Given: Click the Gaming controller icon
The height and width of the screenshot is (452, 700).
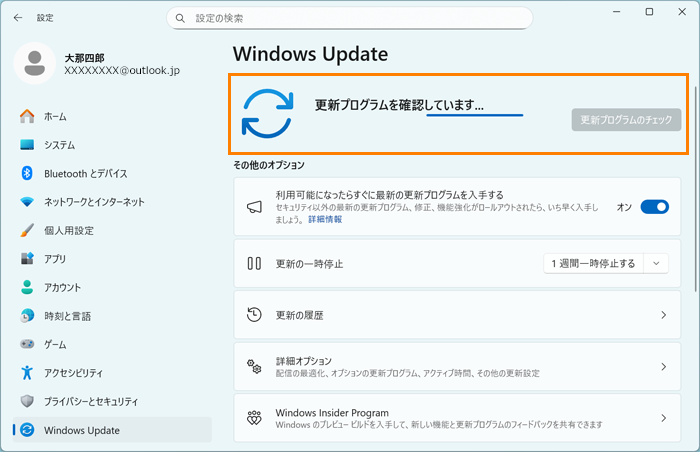Looking at the screenshot, I should 27,344.
